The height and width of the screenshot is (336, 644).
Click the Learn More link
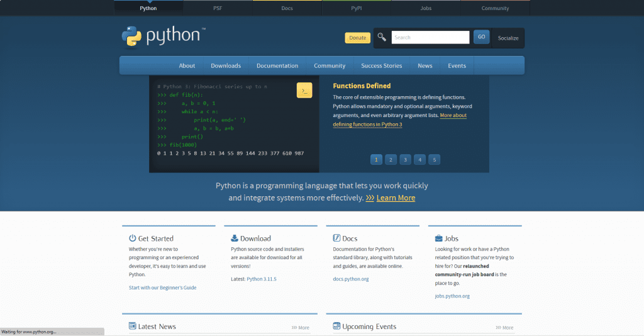(x=396, y=198)
